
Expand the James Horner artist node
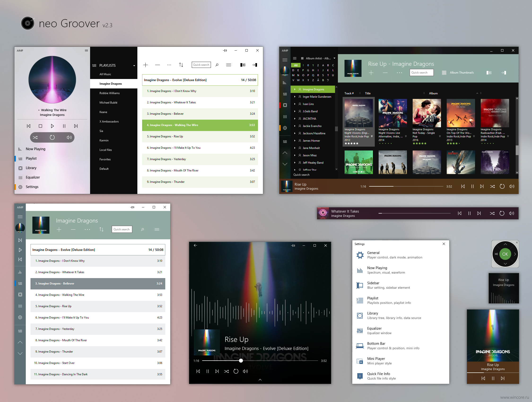[x=295, y=141]
